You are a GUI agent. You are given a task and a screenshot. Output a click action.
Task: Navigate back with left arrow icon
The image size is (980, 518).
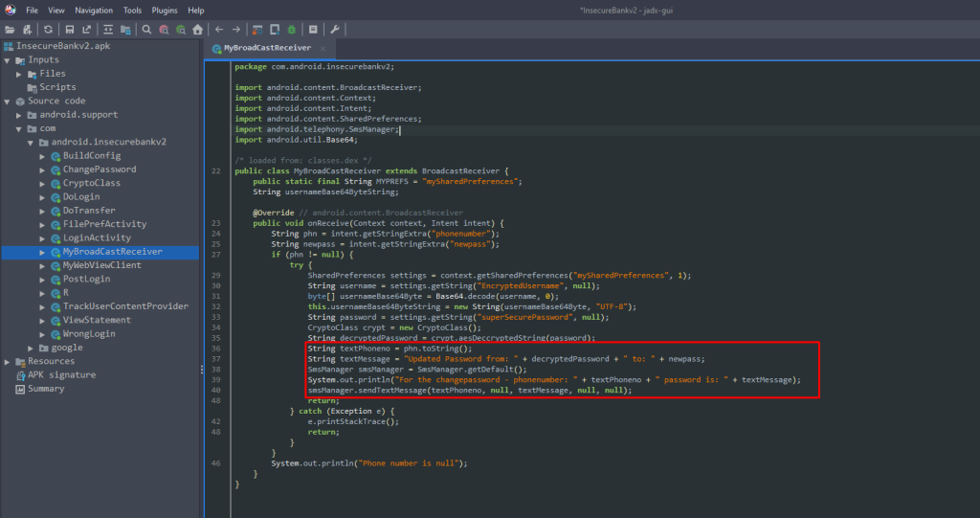pyautogui.click(x=219, y=30)
